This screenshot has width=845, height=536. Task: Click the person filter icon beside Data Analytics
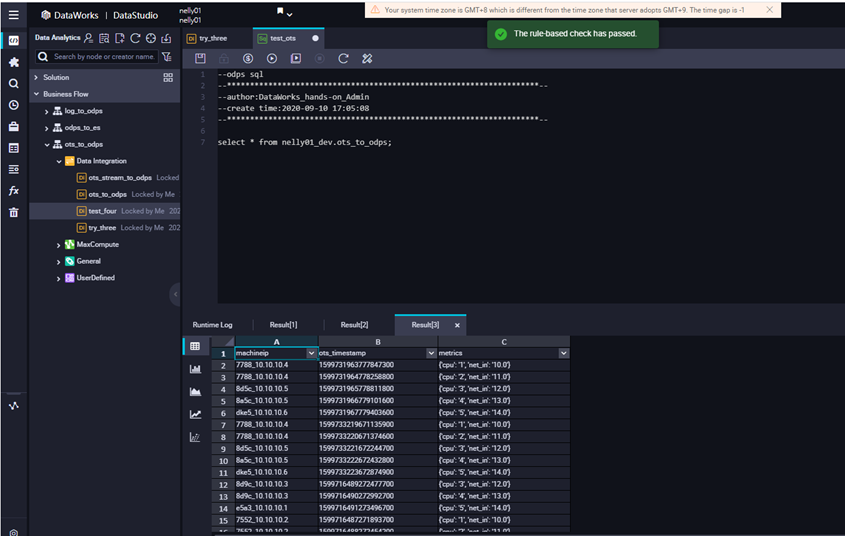(x=89, y=38)
